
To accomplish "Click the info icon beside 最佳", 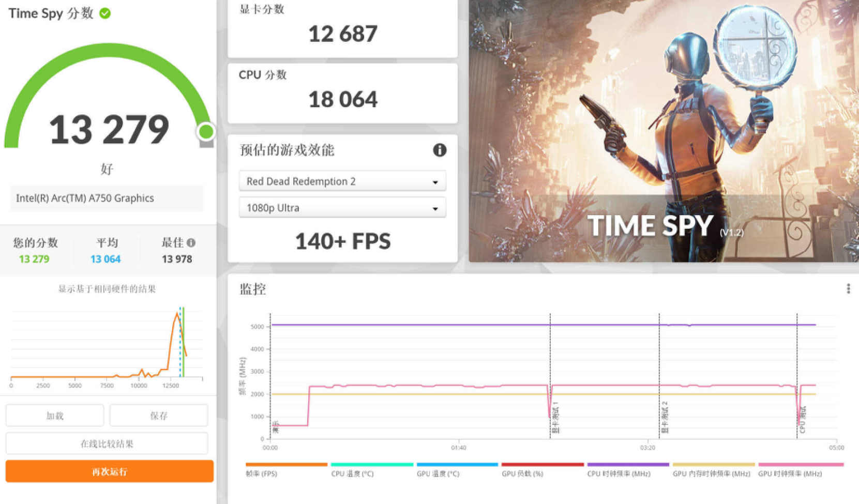I will pos(191,242).
